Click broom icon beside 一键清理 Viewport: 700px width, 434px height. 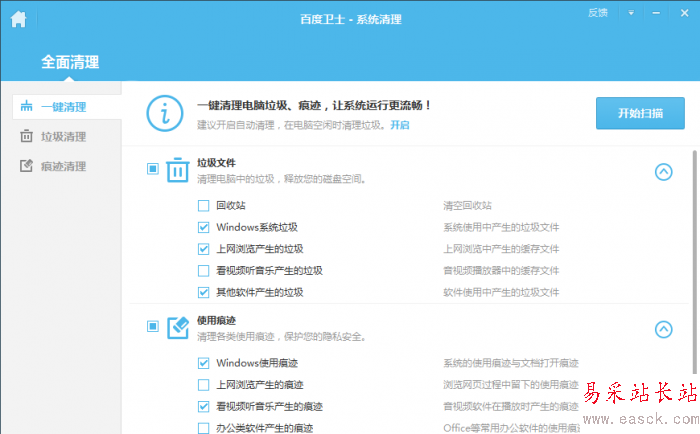[x=26, y=106]
